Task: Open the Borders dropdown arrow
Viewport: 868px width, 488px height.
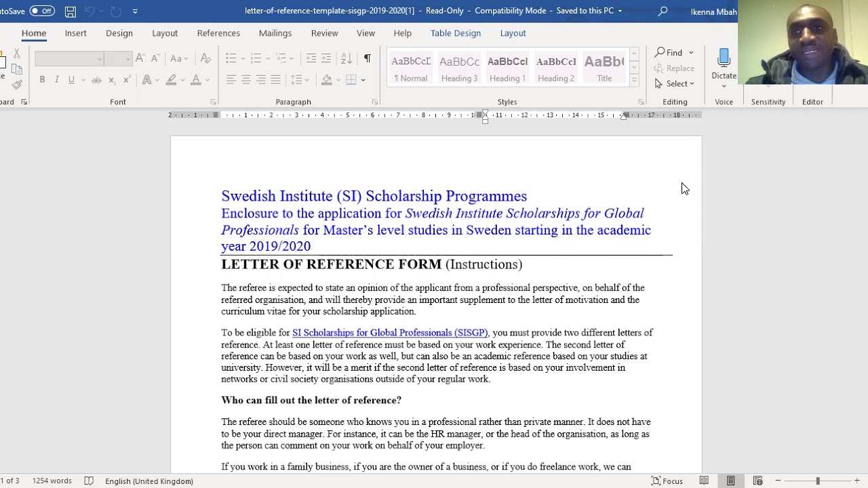Action: point(363,80)
